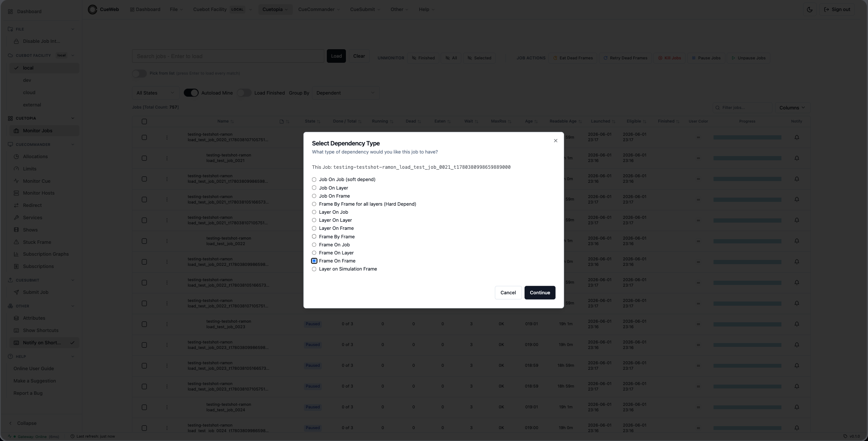Collapse the FILE sidebar section
This screenshot has width=868, height=441.
point(73,29)
